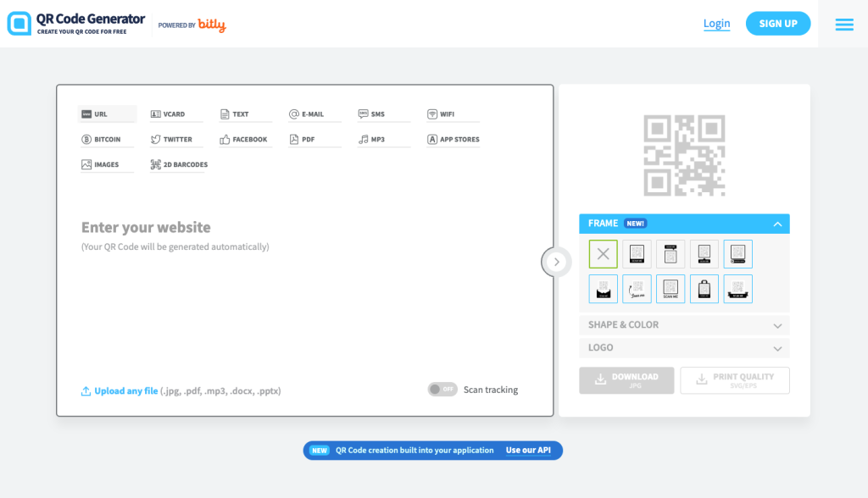Switch to the TEXT tab
Image resolution: width=868 pixels, height=498 pixels.
[x=240, y=113]
